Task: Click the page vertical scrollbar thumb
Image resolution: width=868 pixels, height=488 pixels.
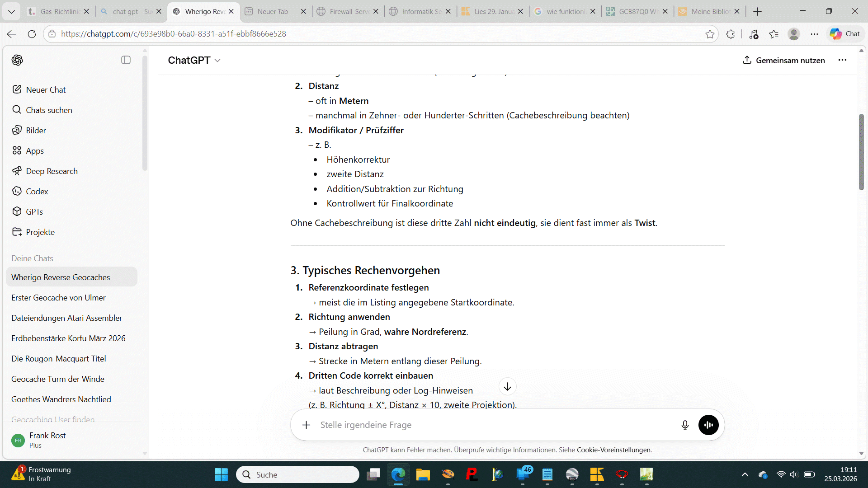Action: (x=861, y=151)
